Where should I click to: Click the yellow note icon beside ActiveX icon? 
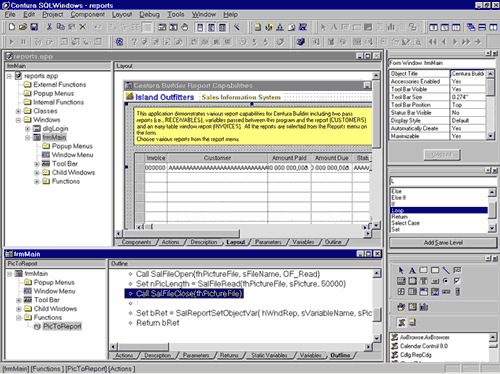413,322
